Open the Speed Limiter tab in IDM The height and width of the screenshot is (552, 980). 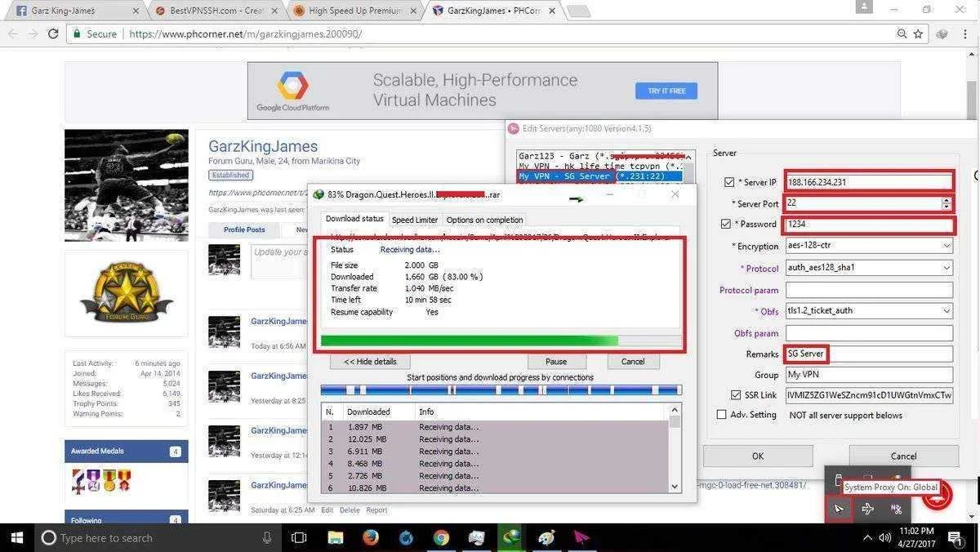[x=415, y=220]
